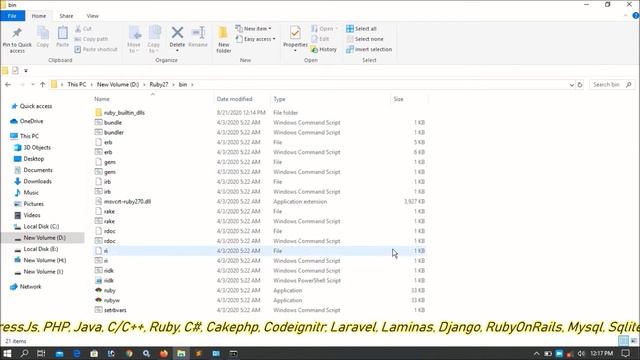The height and width of the screenshot is (360, 640).
Task: Click the taskbar clock showing 12:17 PM
Action: (601, 353)
